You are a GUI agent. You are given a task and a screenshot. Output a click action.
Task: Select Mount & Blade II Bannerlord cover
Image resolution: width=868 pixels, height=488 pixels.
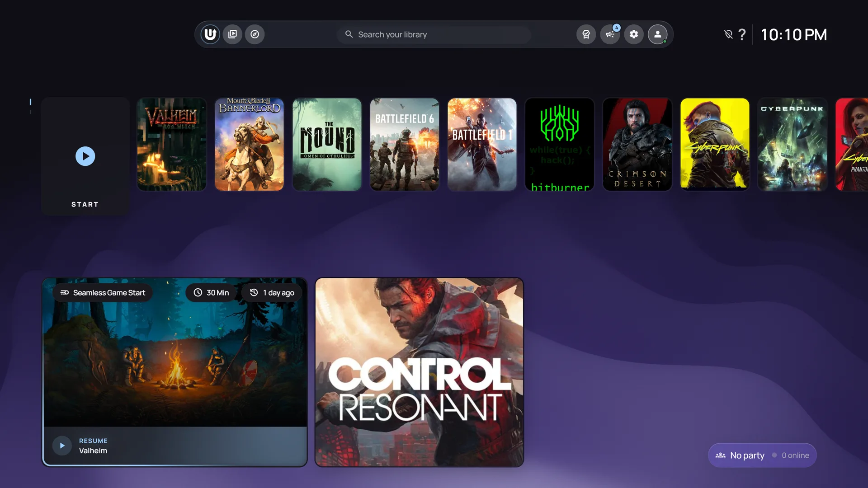click(x=249, y=145)
